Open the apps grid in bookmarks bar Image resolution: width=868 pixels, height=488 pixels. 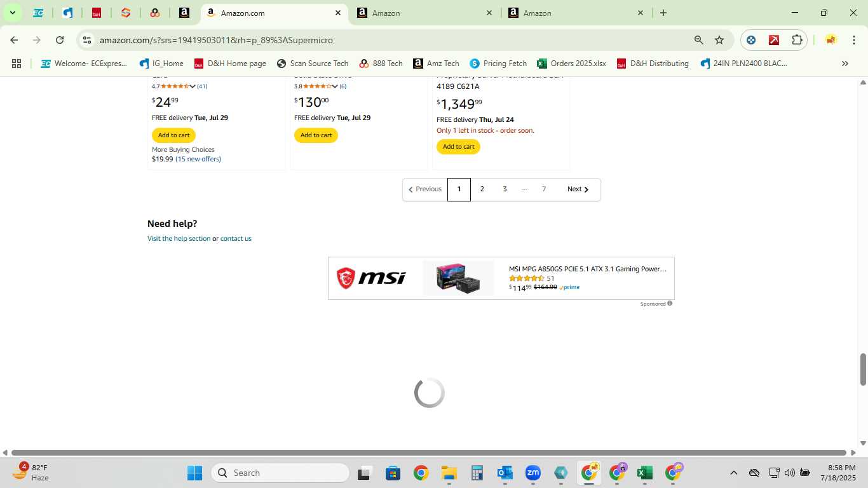17,64
